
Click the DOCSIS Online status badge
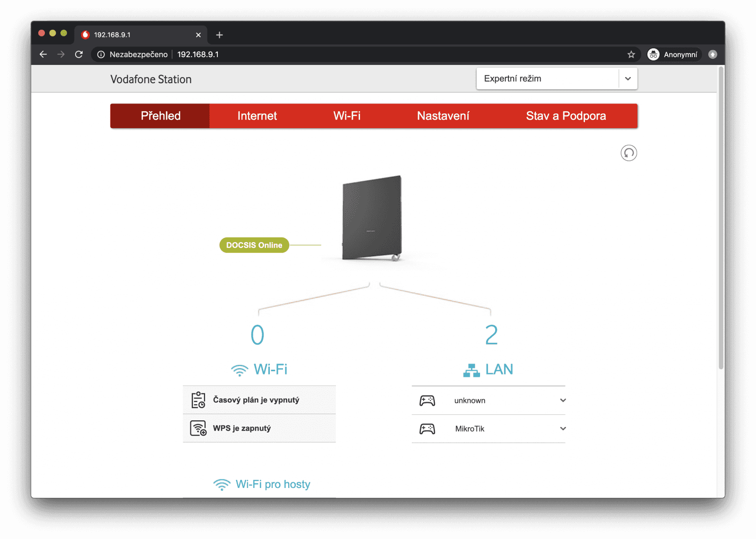[x=254, y=245]
